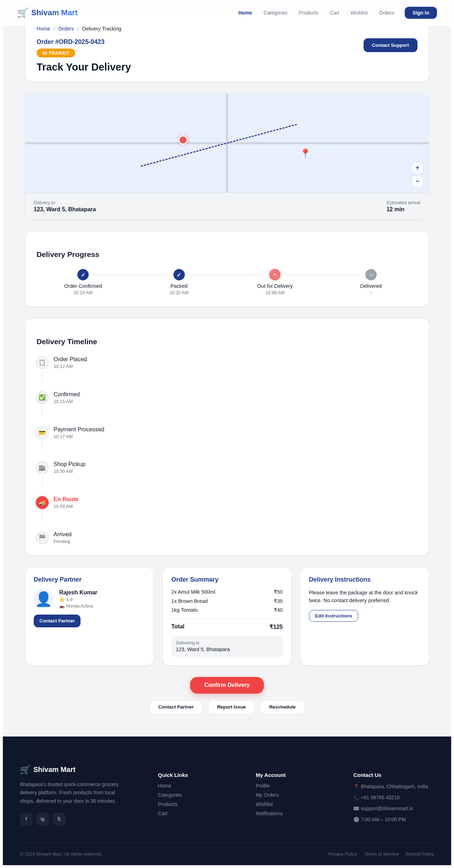Click the Report Issue button

tap(231, 707)
